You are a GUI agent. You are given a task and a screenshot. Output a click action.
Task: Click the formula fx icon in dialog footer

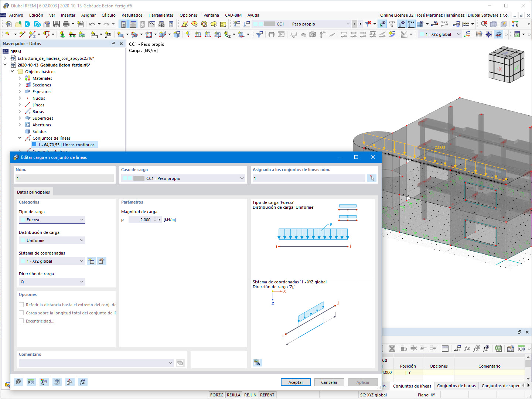point(82,382)
